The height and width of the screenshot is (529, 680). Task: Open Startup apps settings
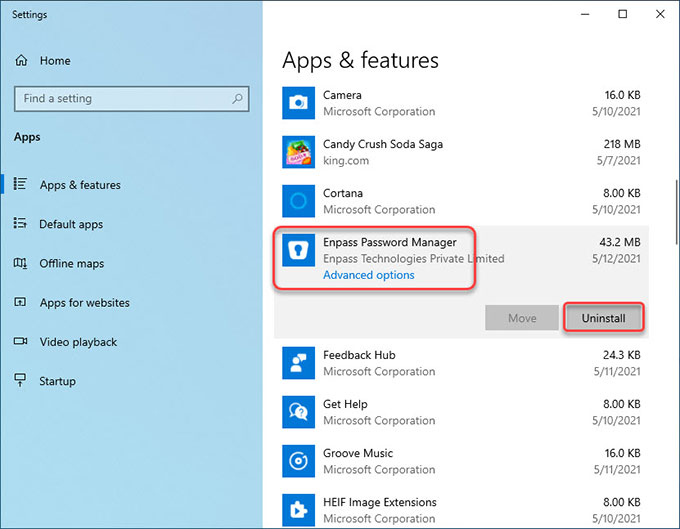(57, 382)
